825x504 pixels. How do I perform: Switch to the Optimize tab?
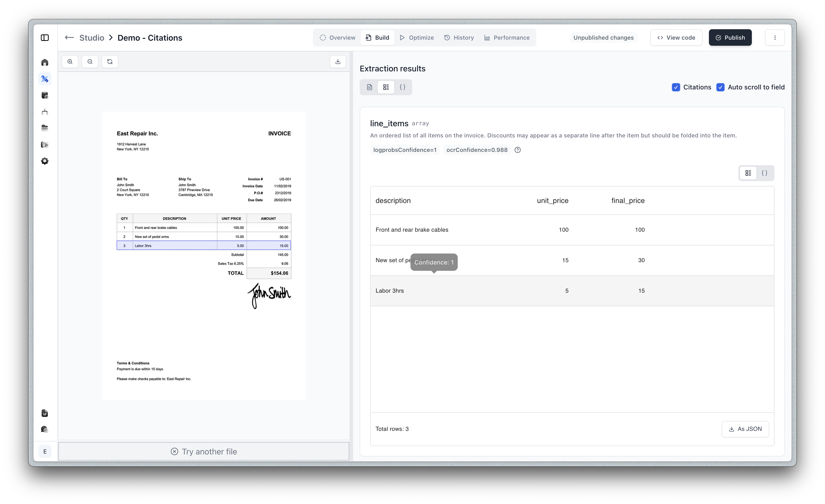point(417,38)
